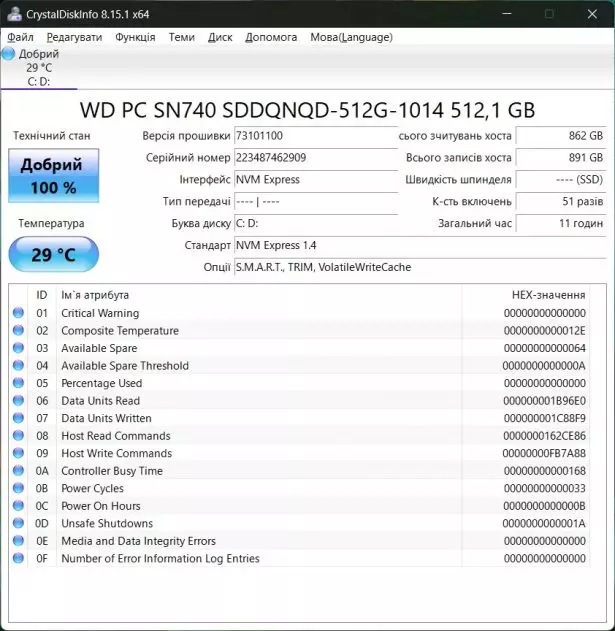Click the blue status orb beside Critical Warning
Screen dimensions: 615x631
(x=18, y=313)
